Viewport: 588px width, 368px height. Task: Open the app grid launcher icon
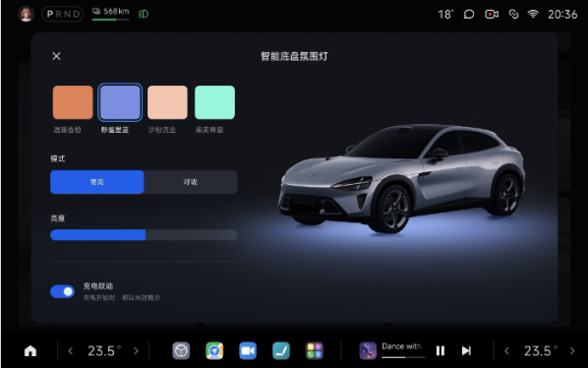(315, 351)
